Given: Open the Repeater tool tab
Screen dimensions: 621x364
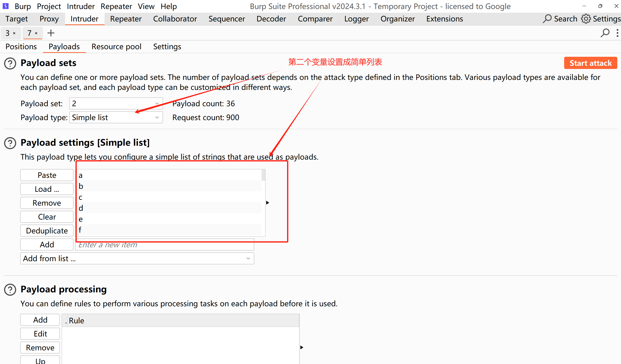Looking at the screenshot, I should click(x=126, y=19).
